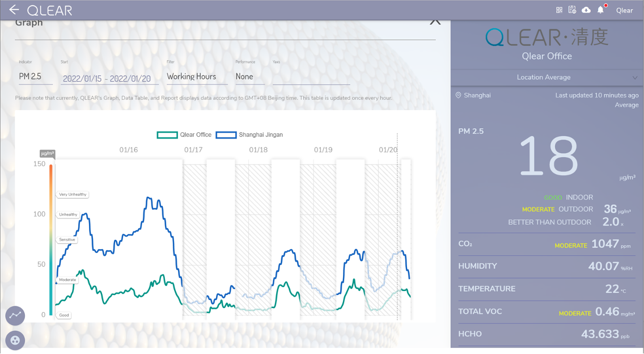This screenshot has height=354, width=644.
Task: Toggle Shanghai Jingan series in legend
Action: 249,135
